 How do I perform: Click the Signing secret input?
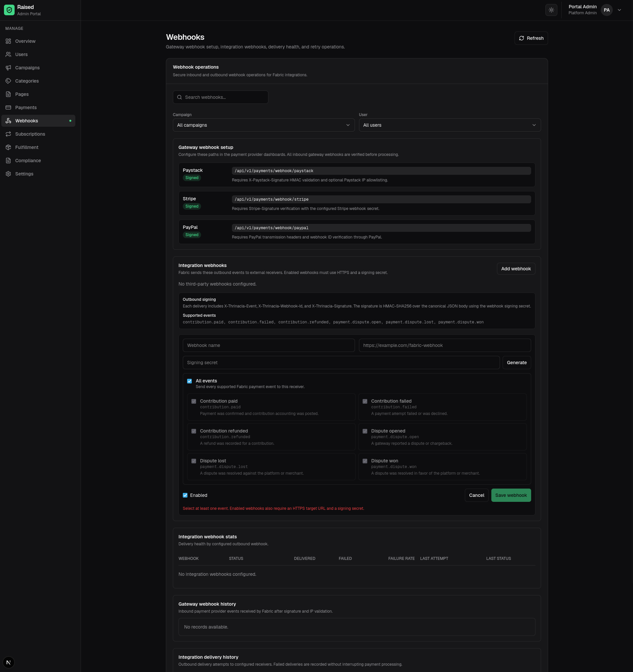pyautogui.click(x=341, y=362)
